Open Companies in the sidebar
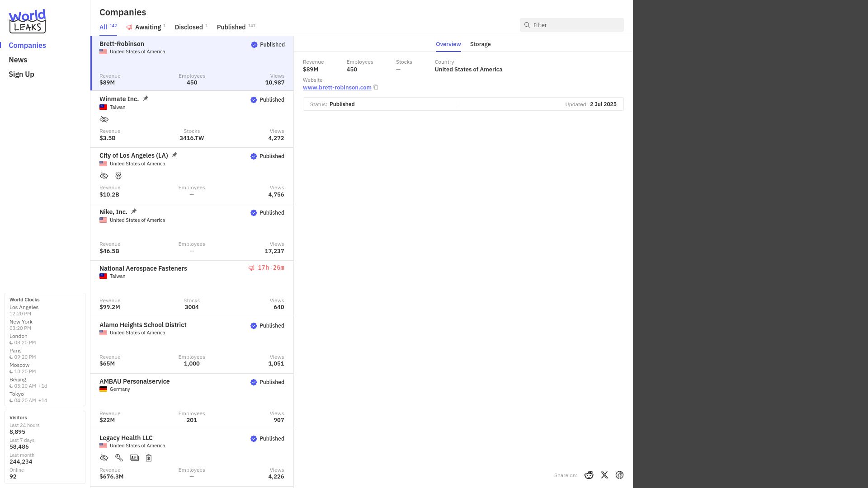The image size is (868, 488). pyautogui.click(x=27, y=45)
